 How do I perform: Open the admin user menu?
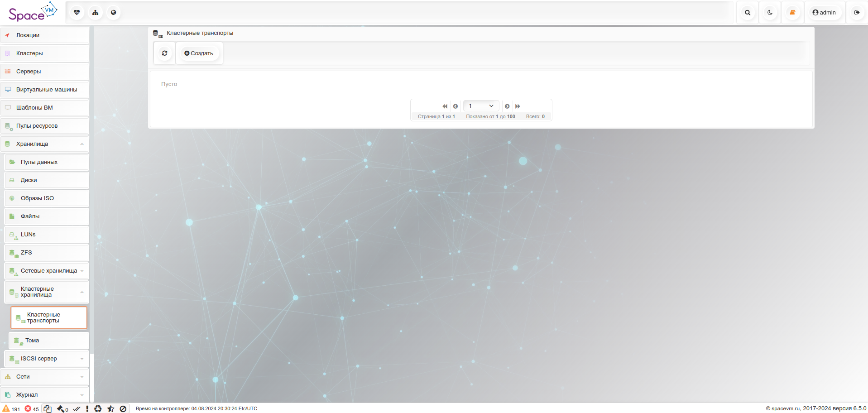click(x=824, y=13)
